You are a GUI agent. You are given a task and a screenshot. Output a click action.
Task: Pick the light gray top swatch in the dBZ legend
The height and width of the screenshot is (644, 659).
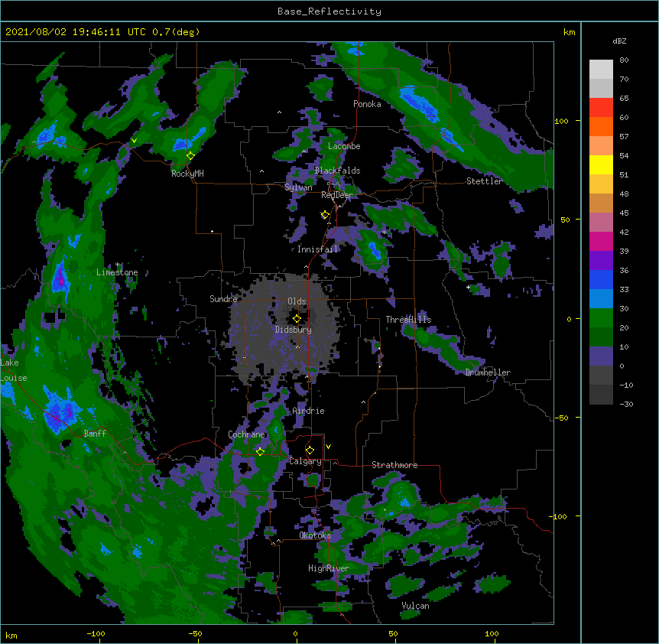coord(601,70)
